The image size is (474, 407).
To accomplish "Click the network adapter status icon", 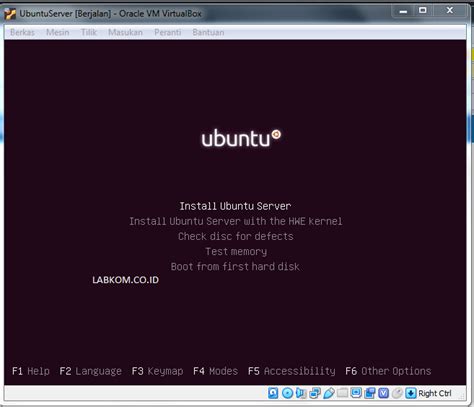I will pyautogui.click(x=315, y=393).
